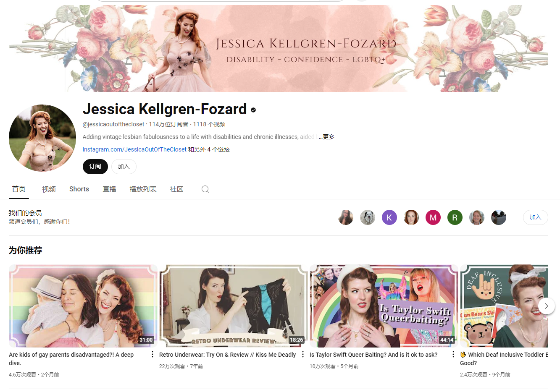560x392 pixels.
Task: Click the verified badge beside the channel name
Action: [253, 110]
